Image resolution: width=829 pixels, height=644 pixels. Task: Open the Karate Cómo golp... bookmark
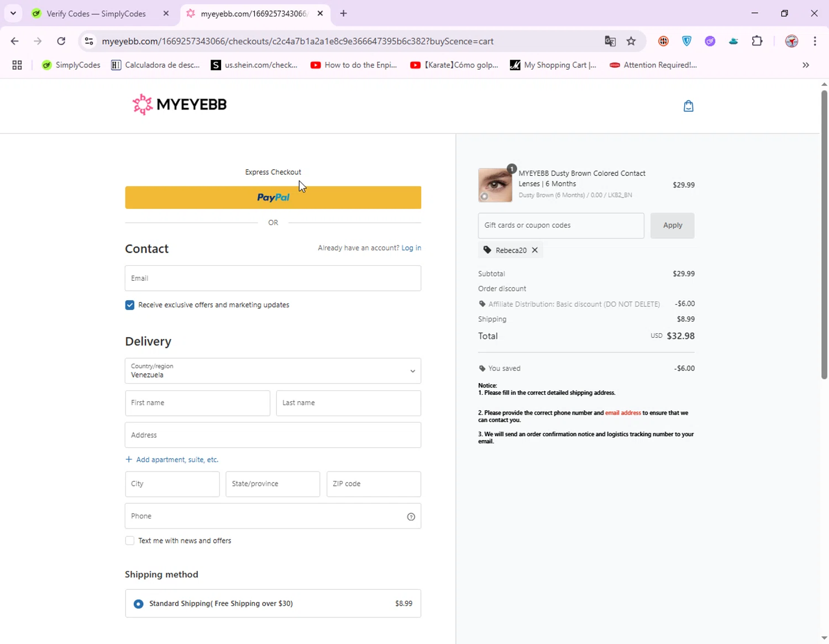pyautogui.click(x=454, y=65)
